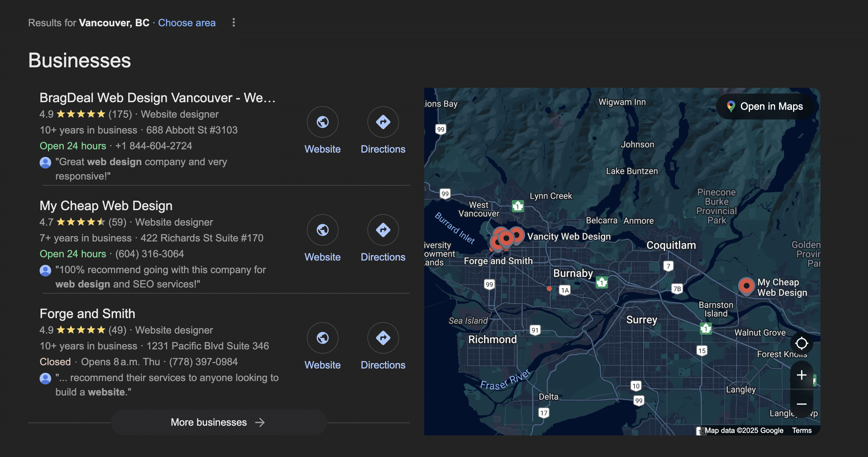Click BragDeal's Website globe icon
Image resolution: width=868 pixels, height=457 pixels.
point(323,122)
